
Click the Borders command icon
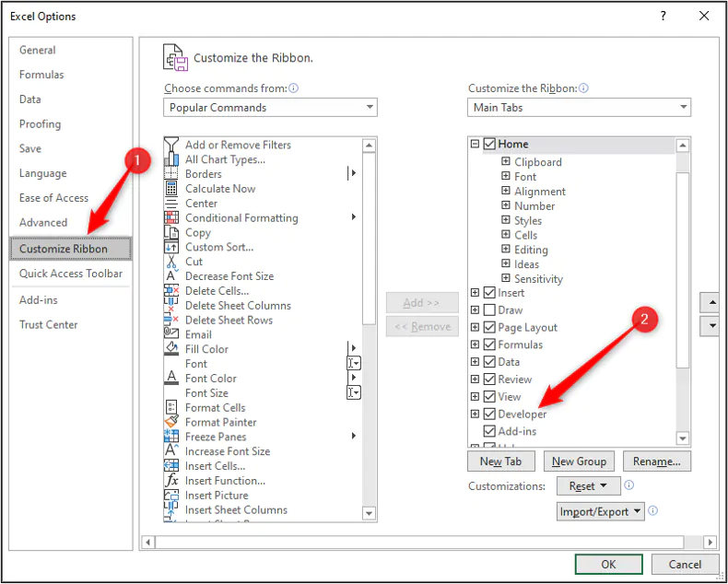(171, 174)
